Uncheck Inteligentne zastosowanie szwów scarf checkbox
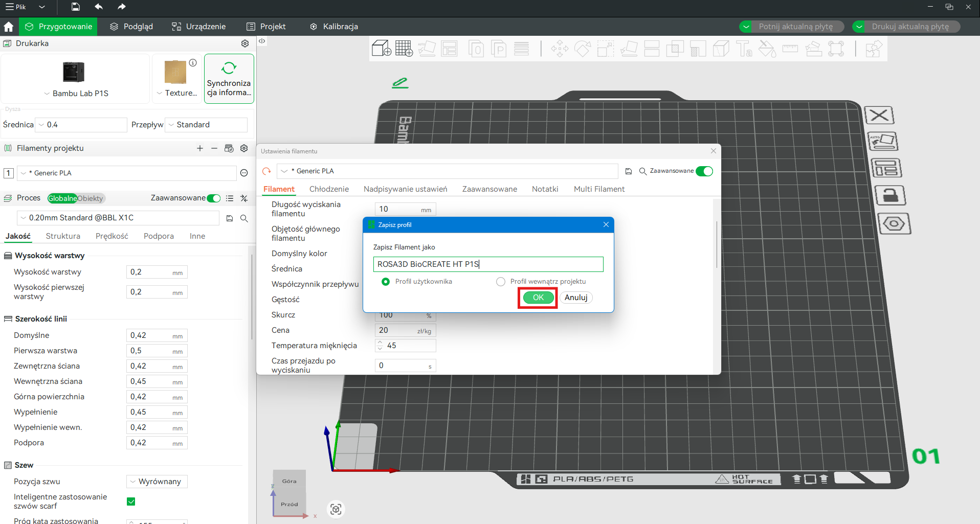This screenshot has height=524, width=980. coord(131,502)
